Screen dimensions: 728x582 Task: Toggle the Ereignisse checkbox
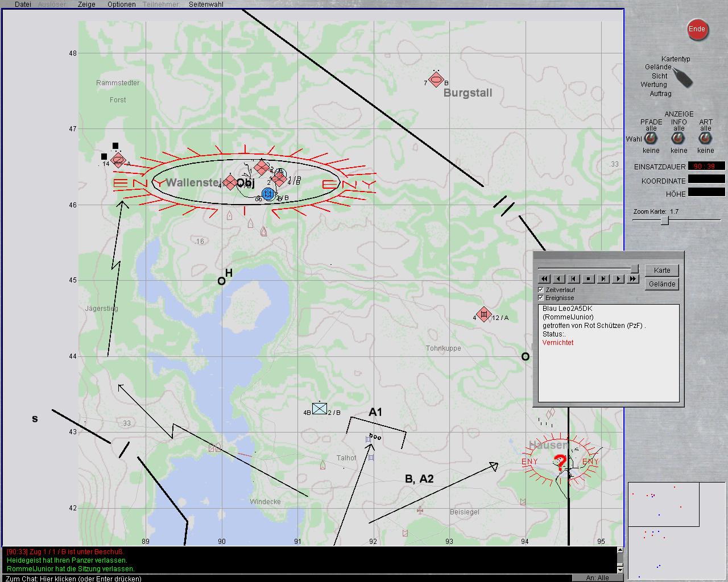point(541,298)
